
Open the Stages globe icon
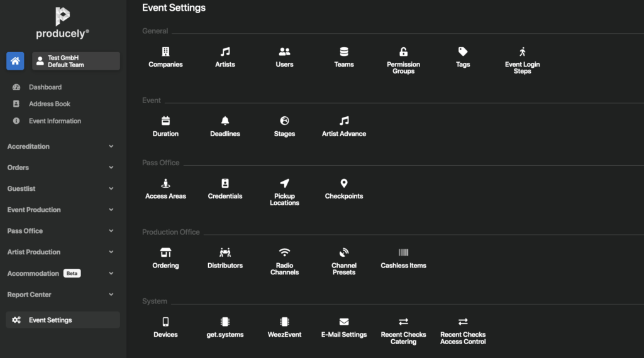click(284, 121)
